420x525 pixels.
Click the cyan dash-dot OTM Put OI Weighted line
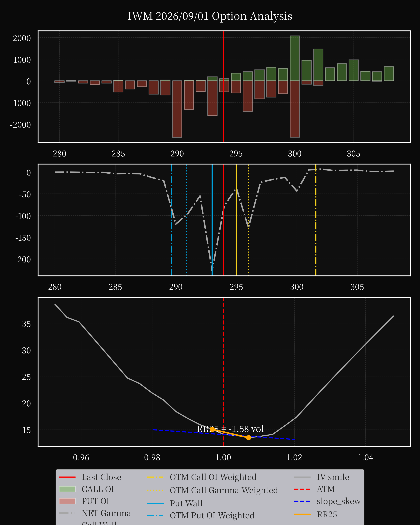pos(171,220)
